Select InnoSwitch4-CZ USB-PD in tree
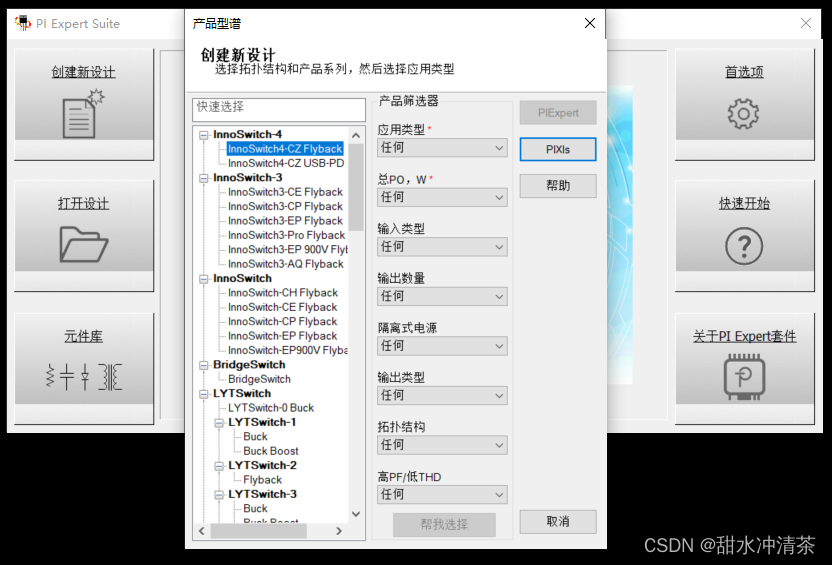The height and width of the screenshot is (565, 832). click(x=286, y=163)
